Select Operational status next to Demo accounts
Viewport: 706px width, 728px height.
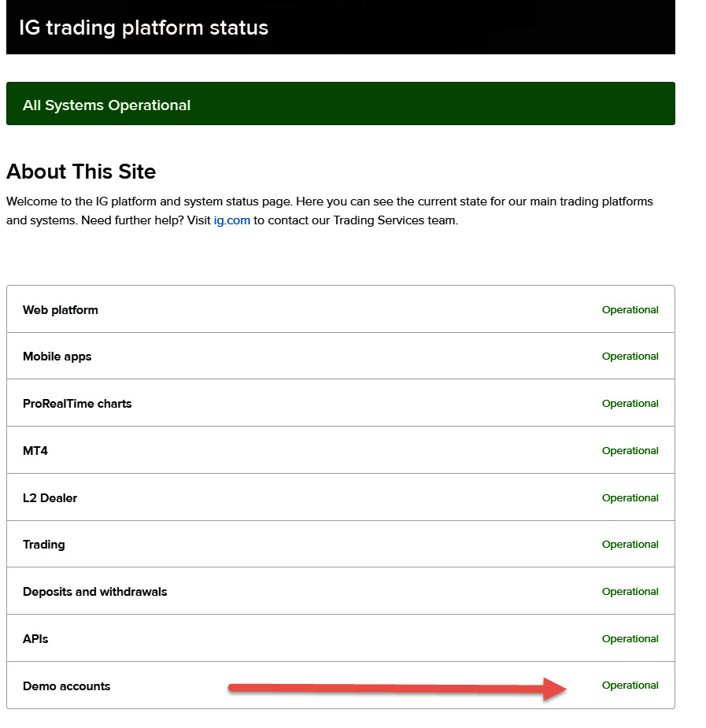tap(630, 686)
